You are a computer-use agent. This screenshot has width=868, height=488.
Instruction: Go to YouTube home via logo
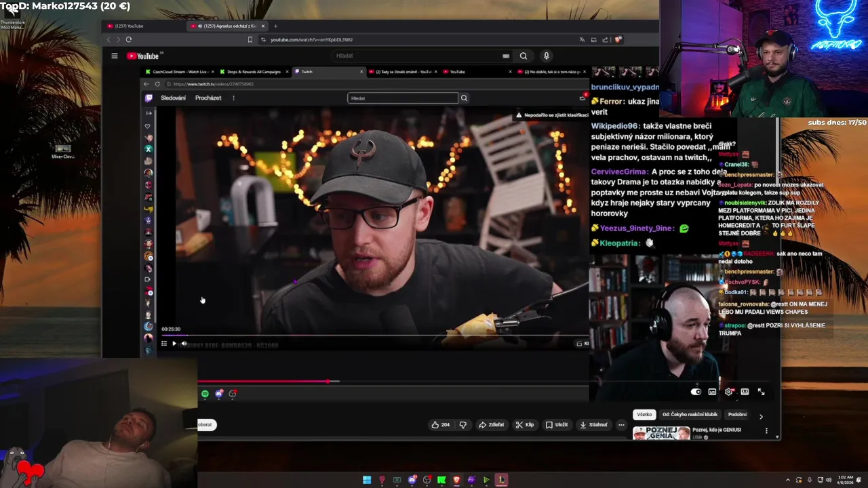click(x=143, y=56)
